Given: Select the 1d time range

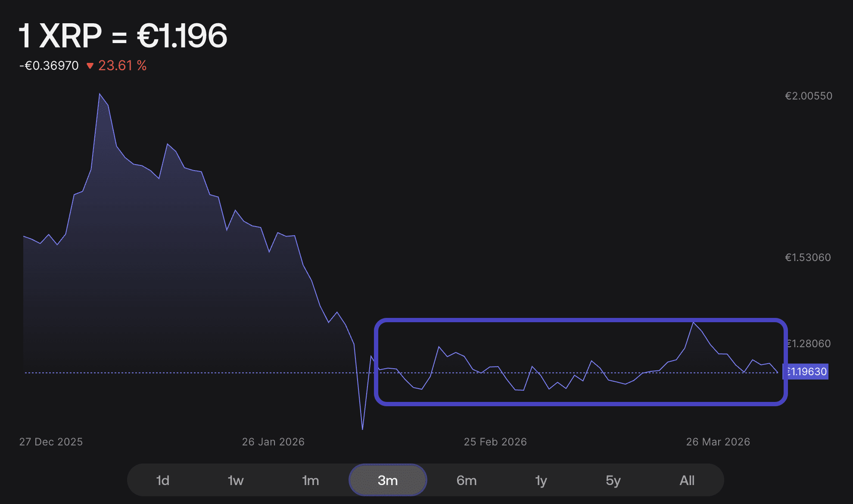Looking at the screenshot, I should [x=162, y=480].
